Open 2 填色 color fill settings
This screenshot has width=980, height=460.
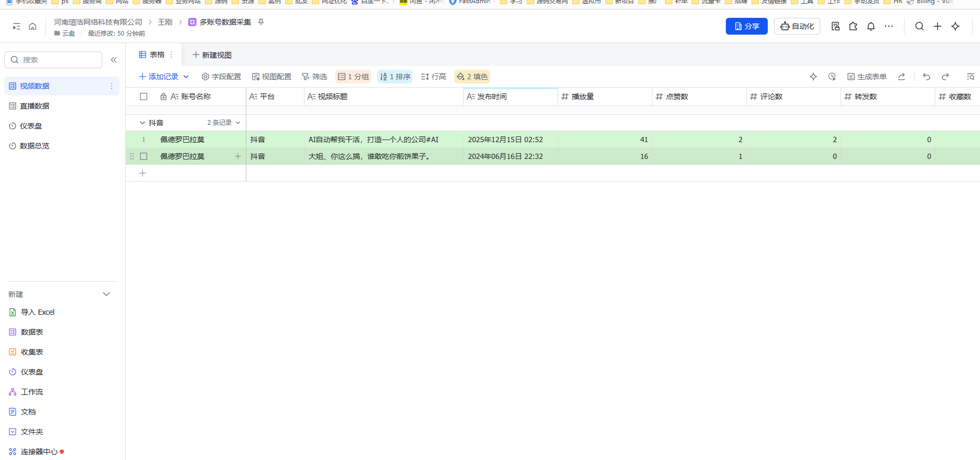pos(472,77)
